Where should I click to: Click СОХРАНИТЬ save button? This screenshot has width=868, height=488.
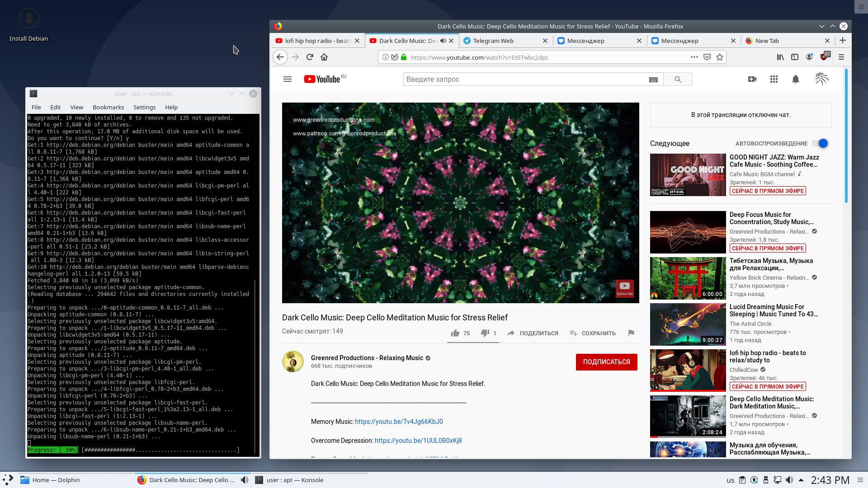pyautogui.click(x=593, y=333)
